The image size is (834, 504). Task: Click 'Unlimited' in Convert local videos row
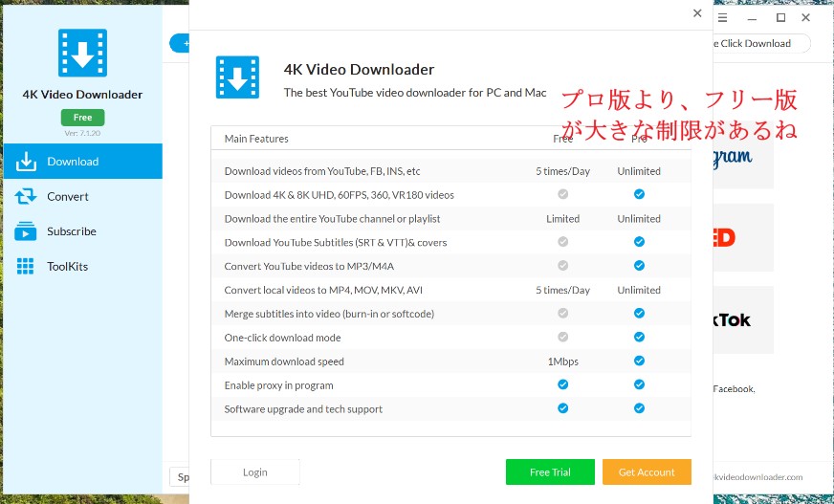[639, 291]
